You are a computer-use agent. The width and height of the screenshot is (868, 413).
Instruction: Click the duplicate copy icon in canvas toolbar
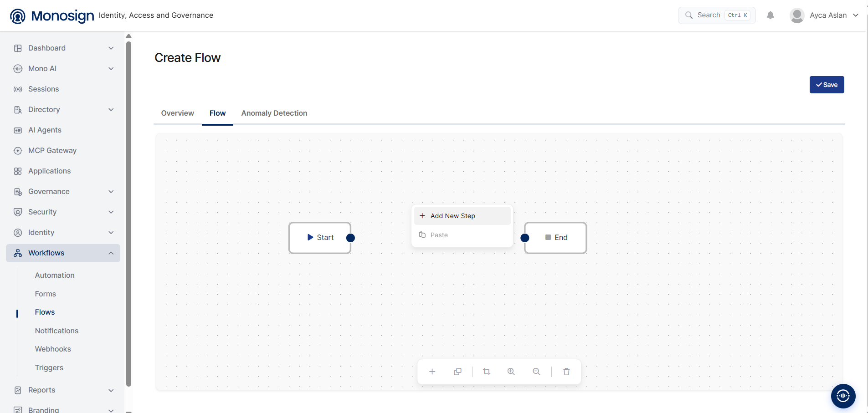click(457, 372)
